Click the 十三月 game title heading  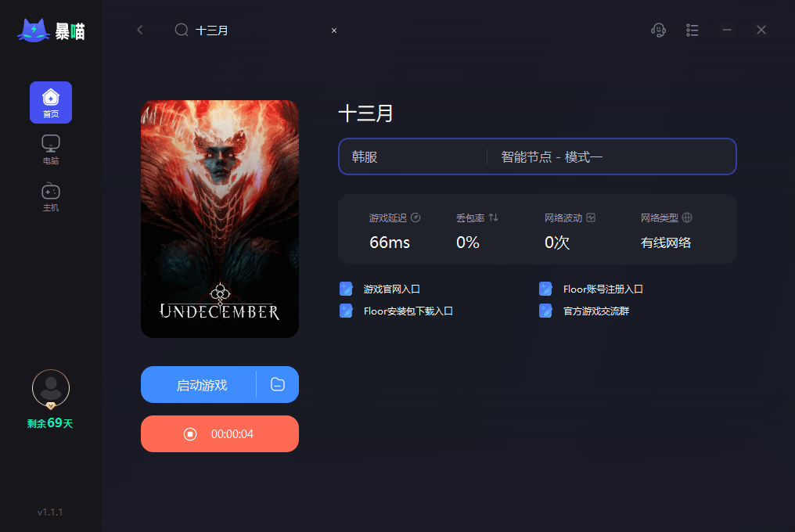coord(365,113)
